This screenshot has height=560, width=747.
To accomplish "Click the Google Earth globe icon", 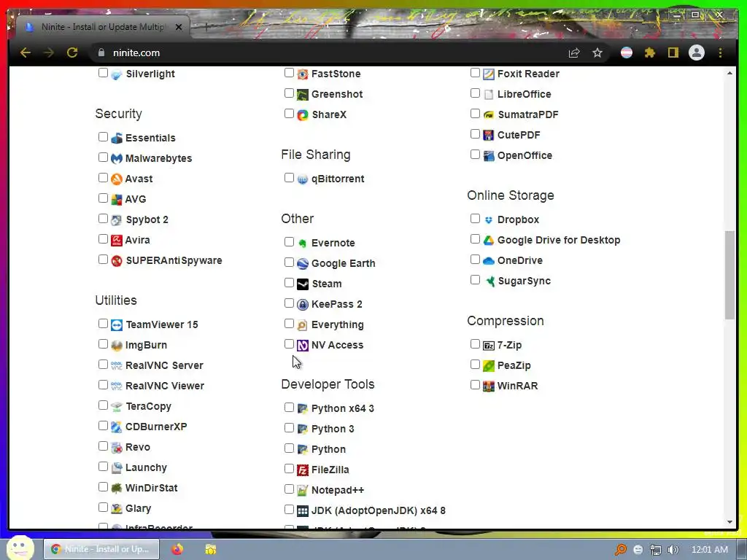I will tap(303, 263).
